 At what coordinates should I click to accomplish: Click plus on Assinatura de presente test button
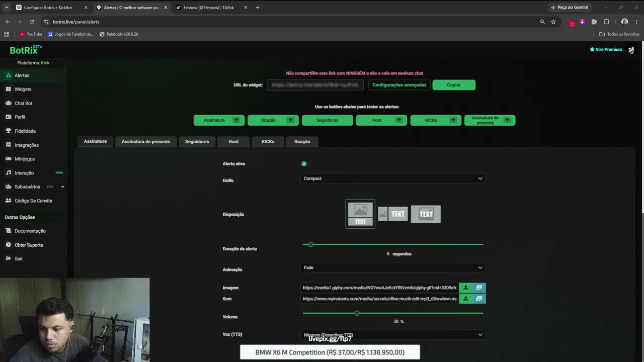click(507, 120)
